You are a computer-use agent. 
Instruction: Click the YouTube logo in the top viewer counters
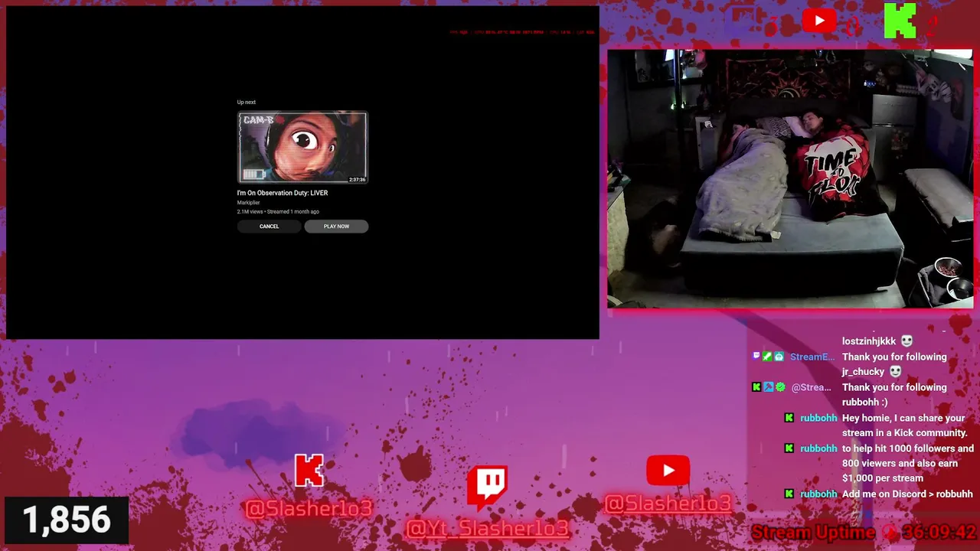[819, 21]
